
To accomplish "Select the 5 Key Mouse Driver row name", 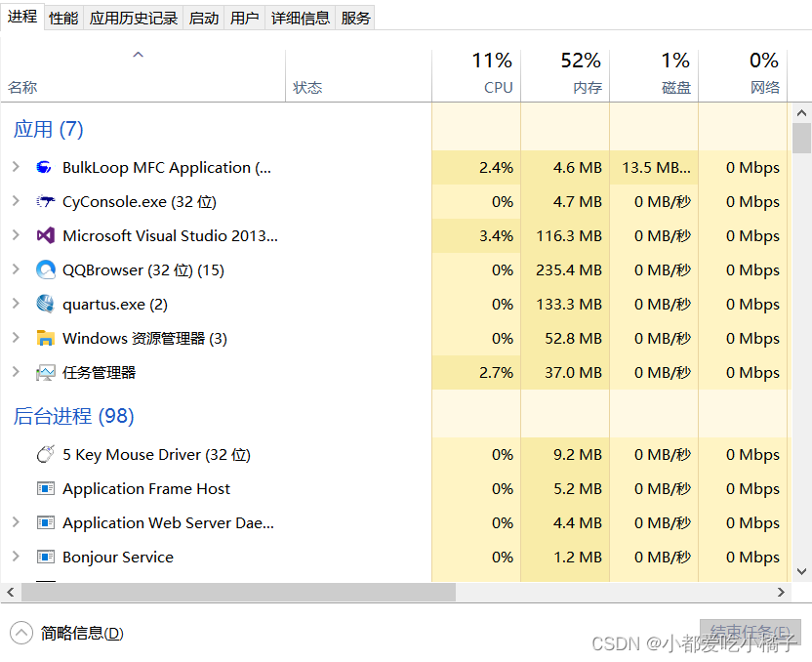I will (156, 454).
